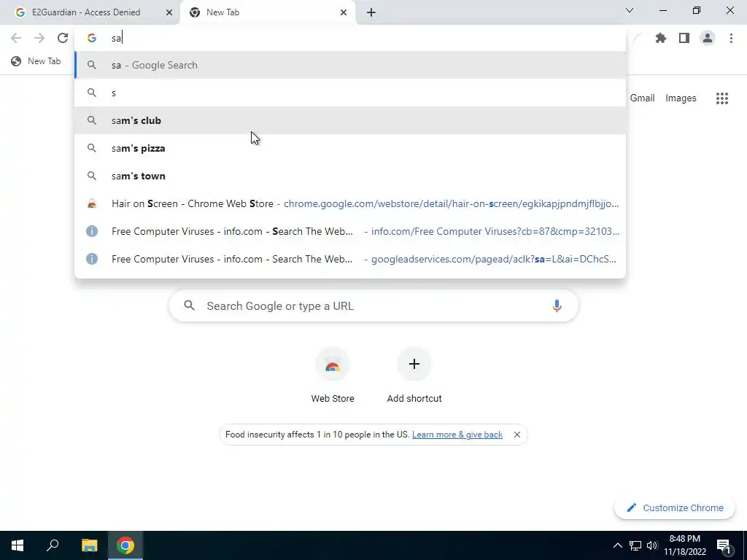Viewport: 747px width, 560px height.
Task: Click the New Tab bookmark item
Action: pos(36,61)
